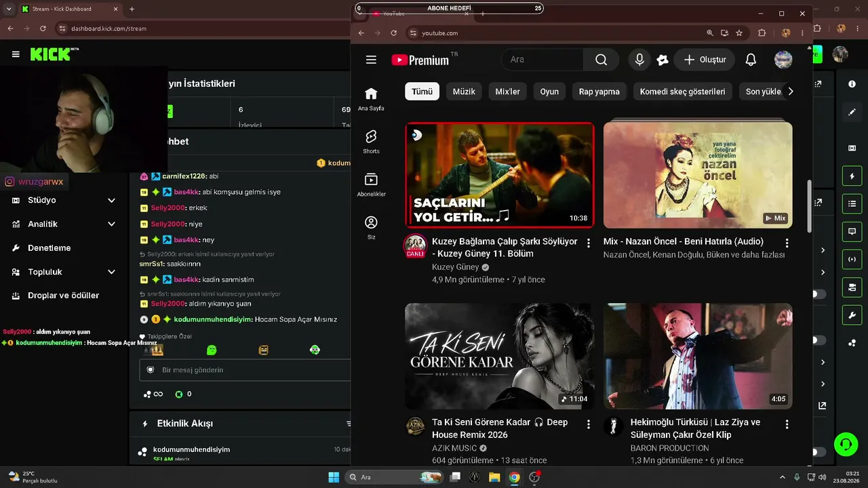Open Abonelikler in the YouTube sidebar

[x=371, y=184]
